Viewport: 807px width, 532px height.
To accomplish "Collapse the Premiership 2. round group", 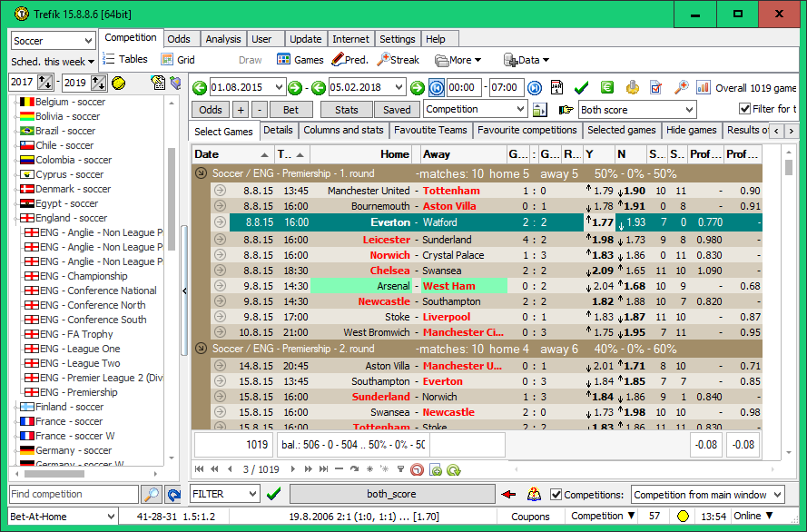I will click(201, 349).
